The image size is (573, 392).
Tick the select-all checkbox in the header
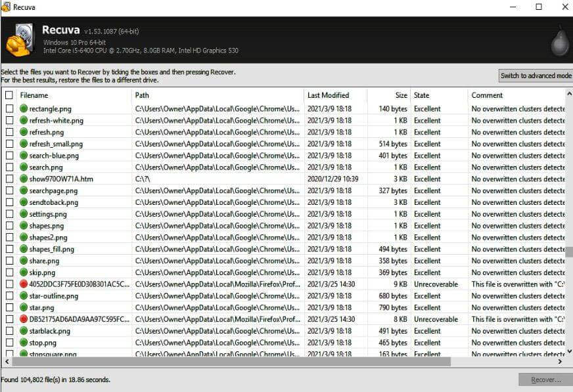coord(9,95)
